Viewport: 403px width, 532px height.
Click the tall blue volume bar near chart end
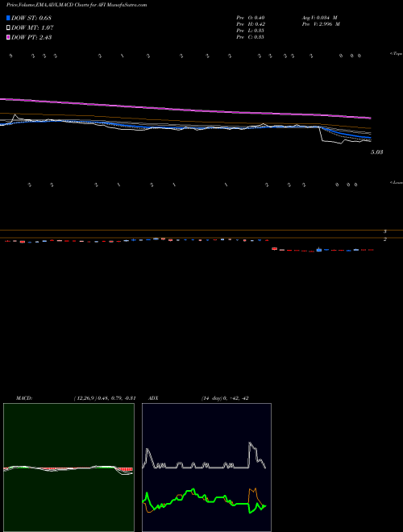click(319, 249)
